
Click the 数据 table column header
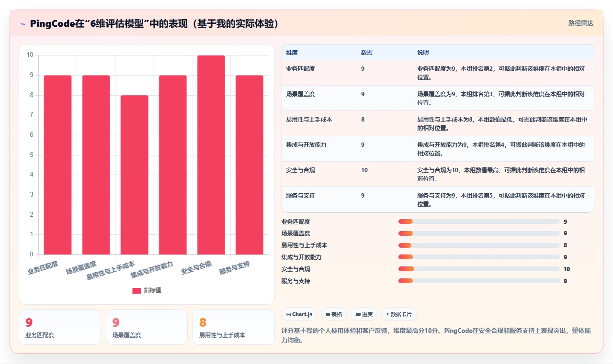tap(367, 52)
